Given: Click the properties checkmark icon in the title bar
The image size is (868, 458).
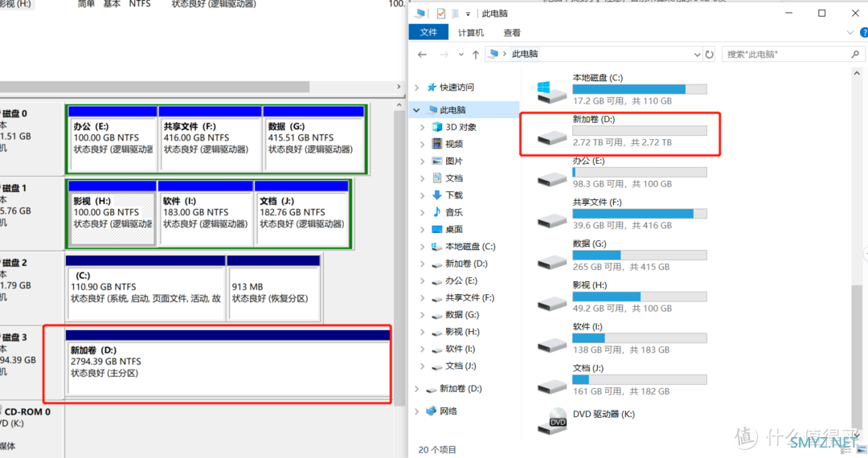Looking at the screenshot, I should tap(441, 14).
